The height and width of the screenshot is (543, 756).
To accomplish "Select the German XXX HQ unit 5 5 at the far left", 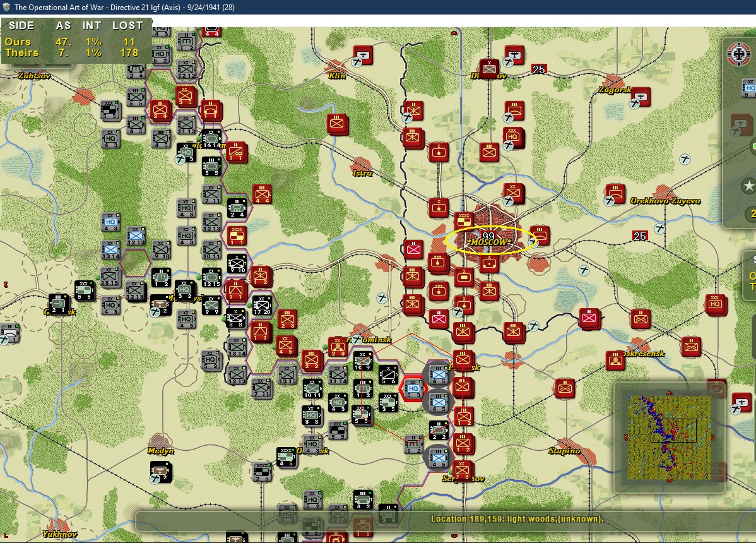I will [x=85, y=291].
